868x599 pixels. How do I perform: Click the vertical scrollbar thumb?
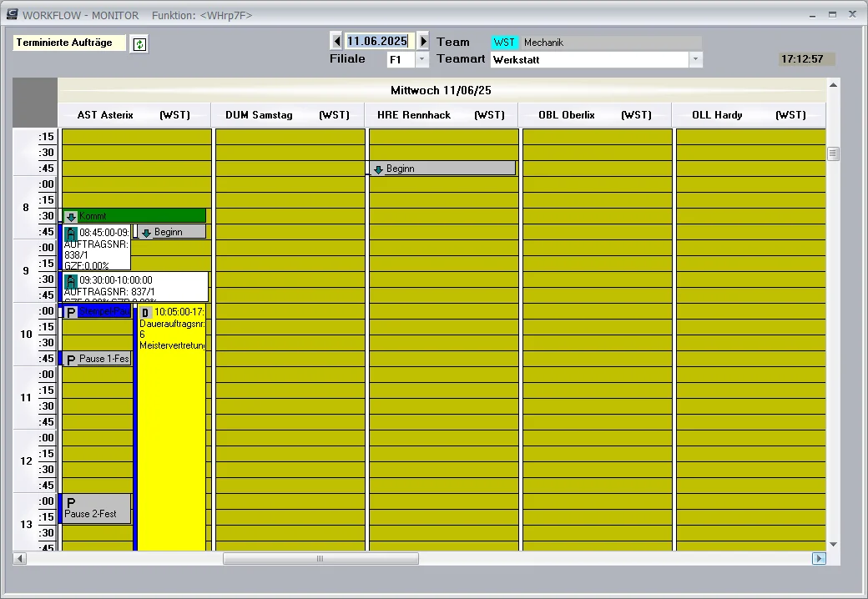(833, 154)
